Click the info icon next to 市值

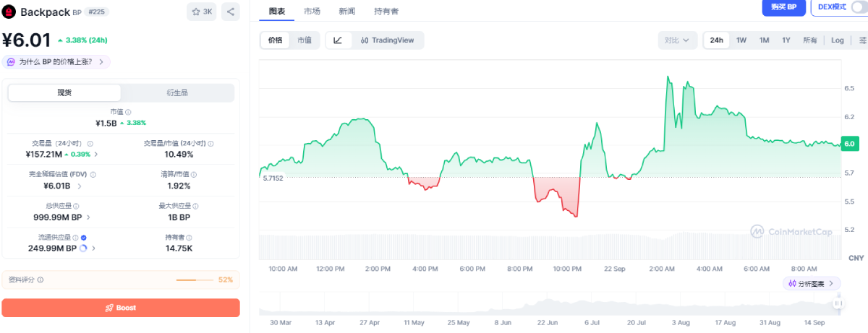tap(128, 112)
